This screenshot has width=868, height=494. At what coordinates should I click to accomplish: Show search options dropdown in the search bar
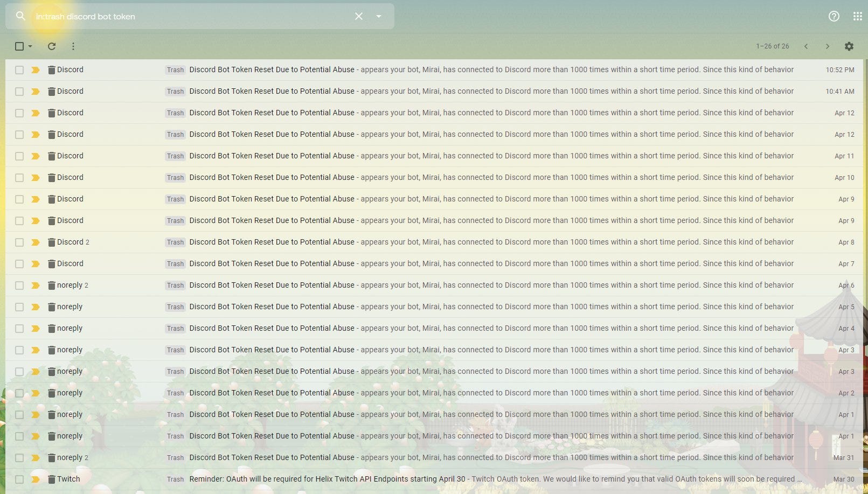[379, 16]
